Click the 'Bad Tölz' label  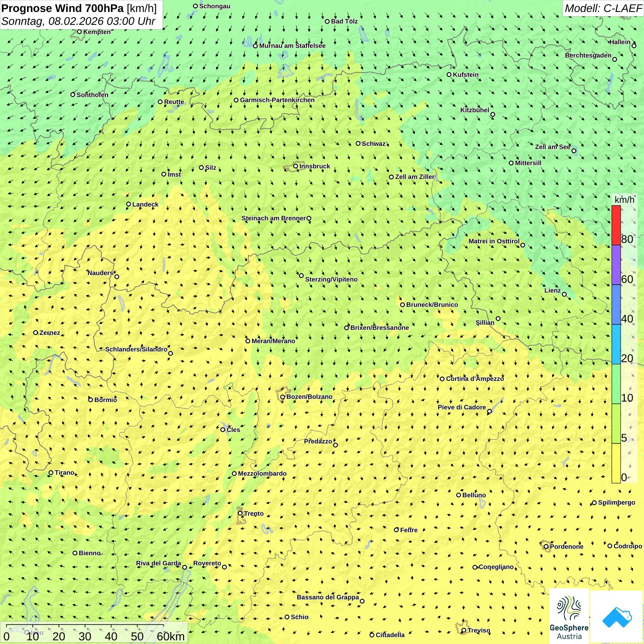pos(345,21)
